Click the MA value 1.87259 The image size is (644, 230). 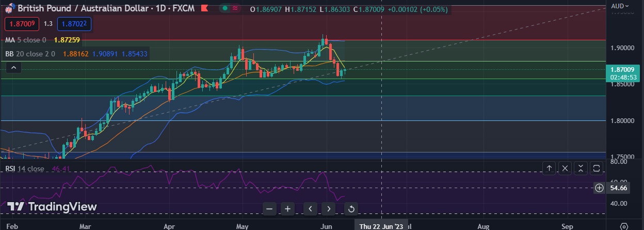point(67,40)
